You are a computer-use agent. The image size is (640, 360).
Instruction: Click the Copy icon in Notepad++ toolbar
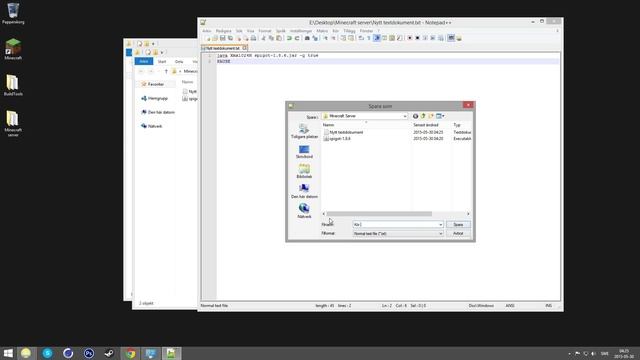click(271, 38)
